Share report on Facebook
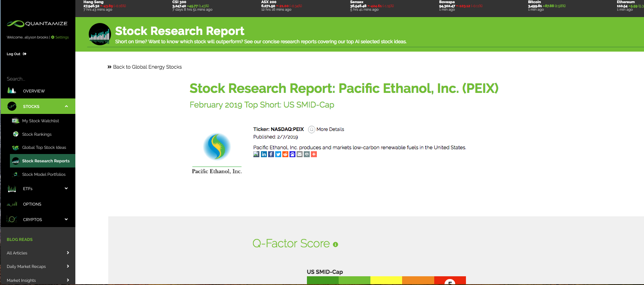The image size is (644, 285). tap(271, 154)
